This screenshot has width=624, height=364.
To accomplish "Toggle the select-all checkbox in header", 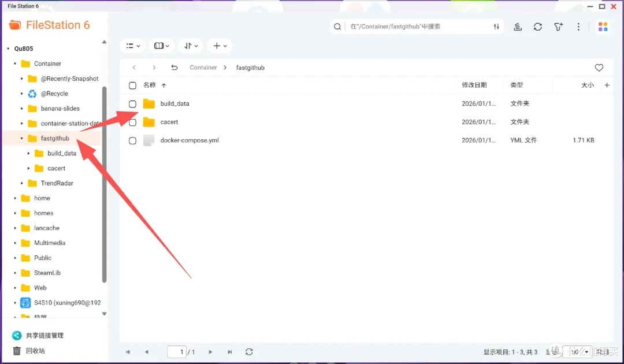I will [x=132, y=86].
